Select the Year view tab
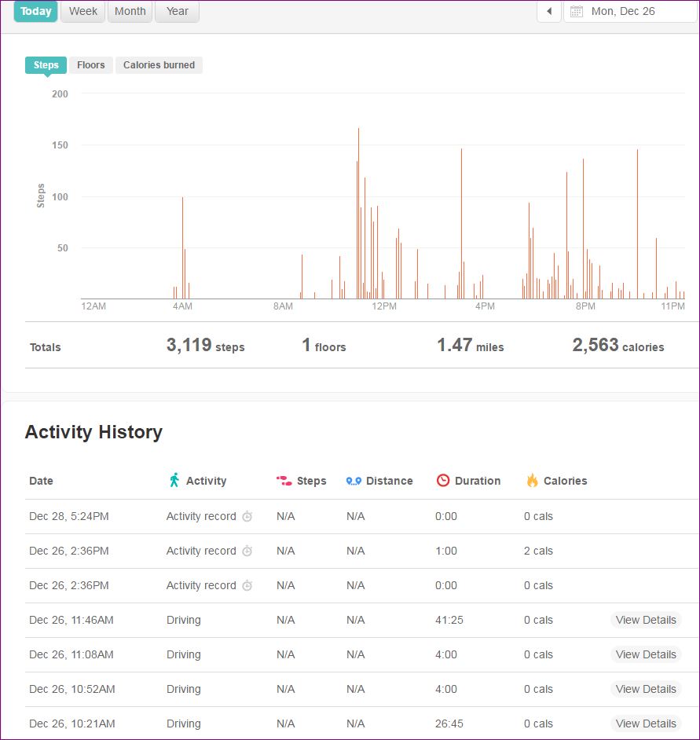Screen dimensions: 700x740 point(177,12)
